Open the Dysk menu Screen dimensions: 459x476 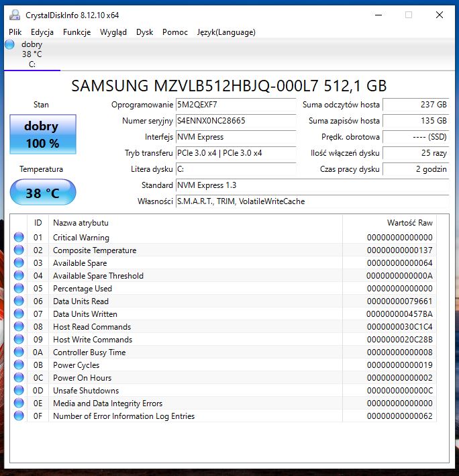144,32
